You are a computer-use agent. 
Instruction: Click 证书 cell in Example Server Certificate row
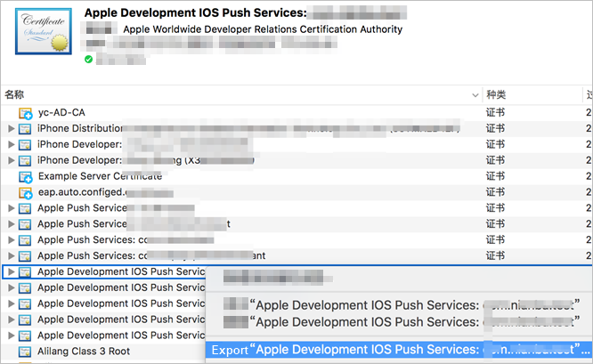tap(495, 176)
